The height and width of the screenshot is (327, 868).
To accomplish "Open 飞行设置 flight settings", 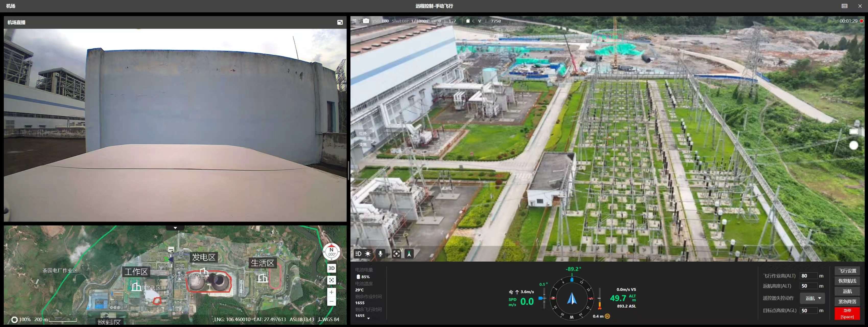I will click(x=847, y=271).
